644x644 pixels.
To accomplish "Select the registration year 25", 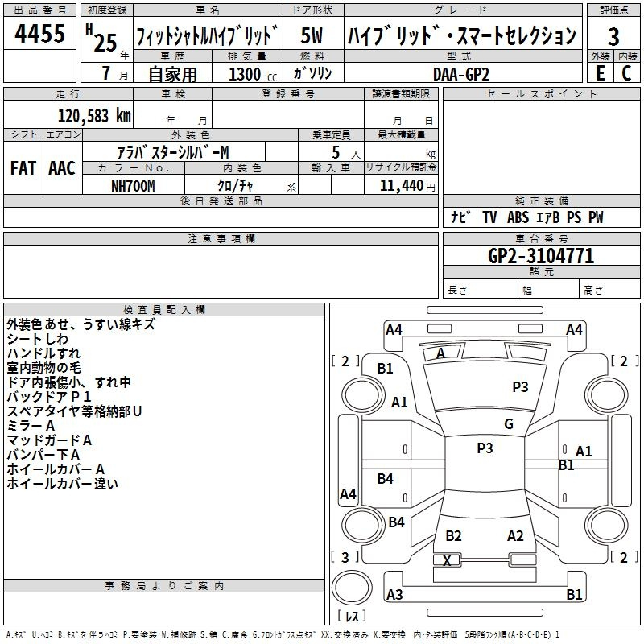I will (105, 43).
